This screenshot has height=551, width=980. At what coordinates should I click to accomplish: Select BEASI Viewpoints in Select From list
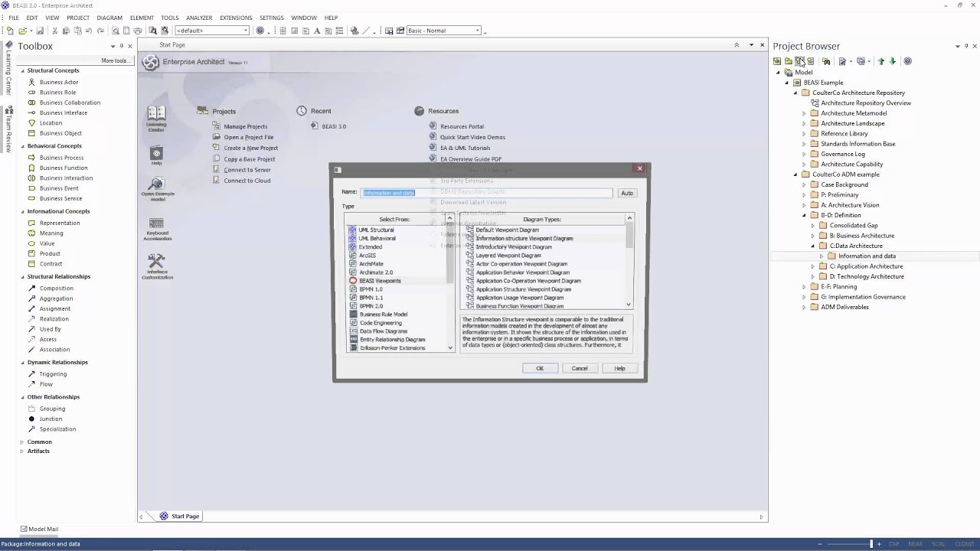pos(380,281)
